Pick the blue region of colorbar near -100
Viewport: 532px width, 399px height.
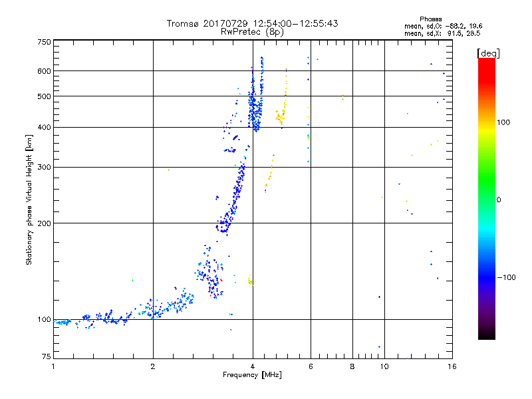tap(487, 277)
